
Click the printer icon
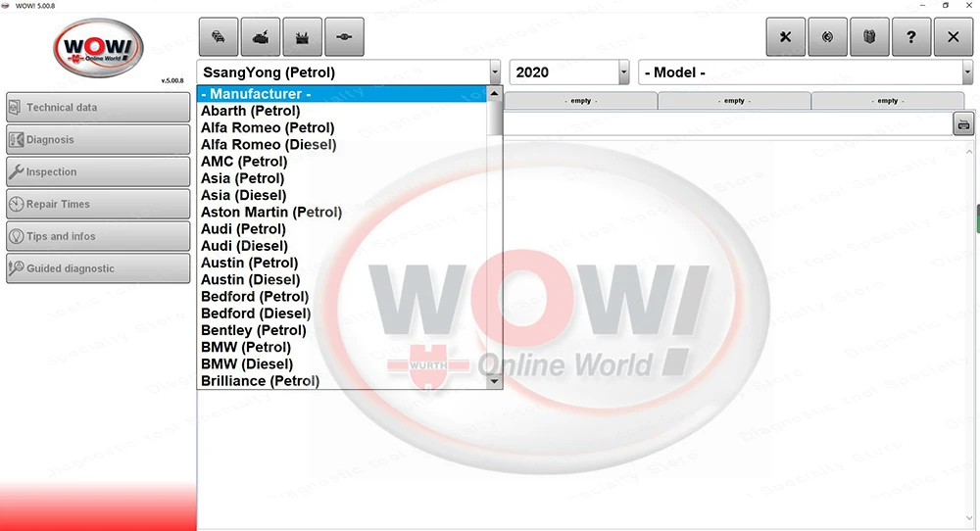963,124
